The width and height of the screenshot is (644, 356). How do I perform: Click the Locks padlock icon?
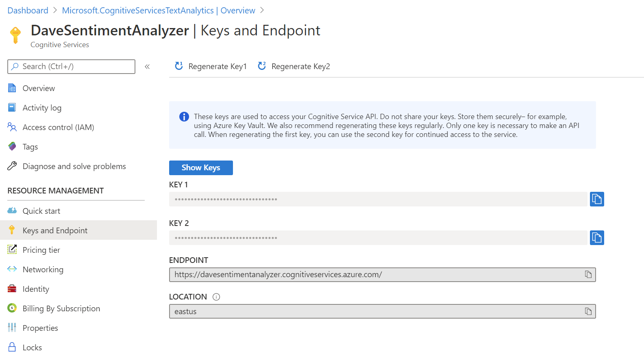(12, 347)
